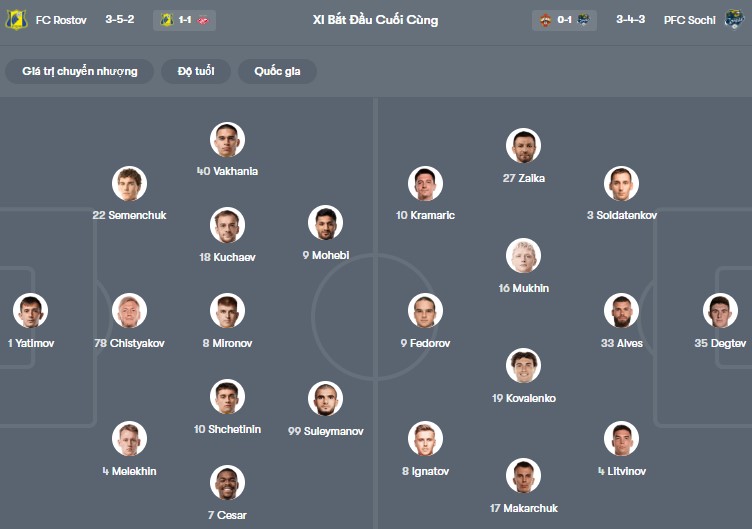The width and height of the screenshot is (752, 529).
Task: Click the PFC Sochi club crest
Action: click(x=735, y=20)
